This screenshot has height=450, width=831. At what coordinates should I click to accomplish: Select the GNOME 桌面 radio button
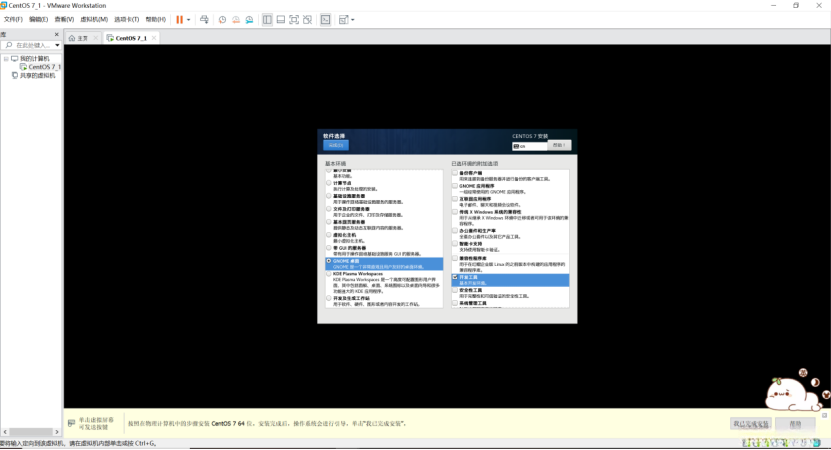329,261
